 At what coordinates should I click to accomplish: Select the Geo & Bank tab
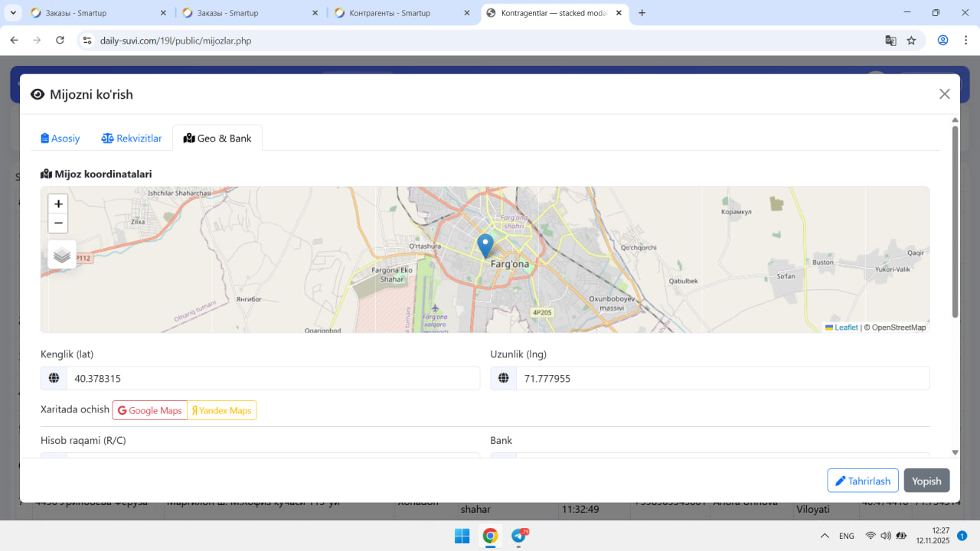(217, 139)
